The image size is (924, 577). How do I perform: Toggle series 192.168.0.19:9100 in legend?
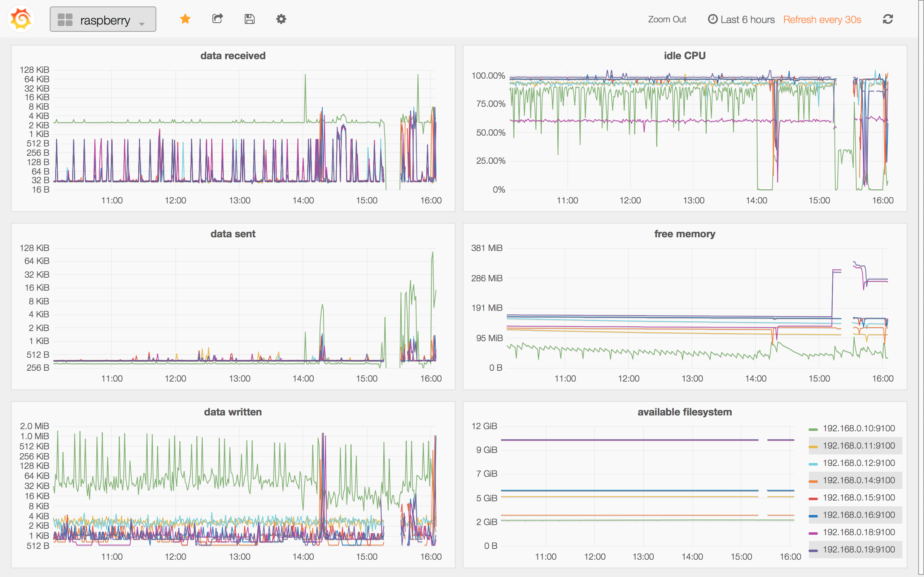(x=858, y=549)
